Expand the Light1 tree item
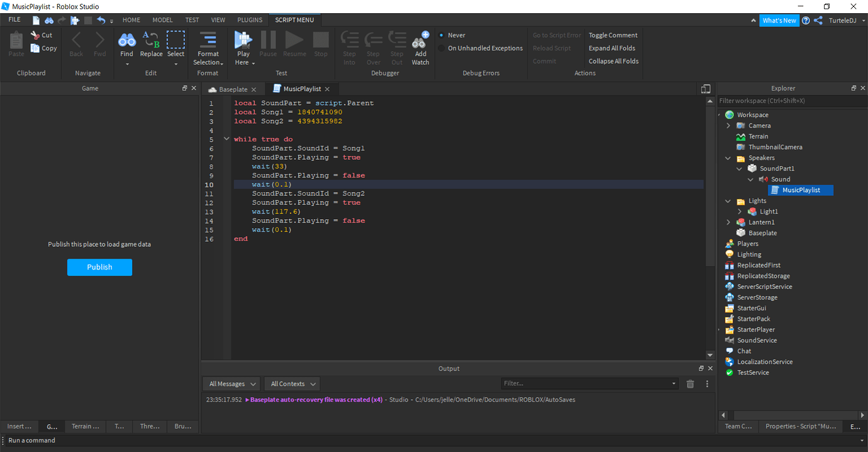This screenshot has height=452, width=868. pos(740,211)
